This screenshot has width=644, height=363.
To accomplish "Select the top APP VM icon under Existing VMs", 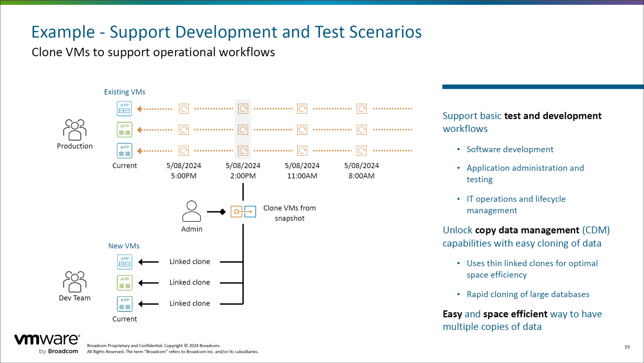I will tap(124, 108).
